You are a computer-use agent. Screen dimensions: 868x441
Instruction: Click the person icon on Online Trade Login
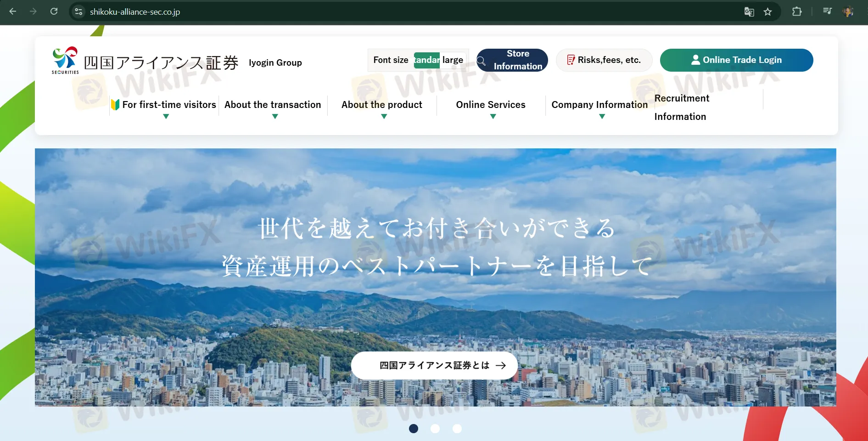(695, 60)
